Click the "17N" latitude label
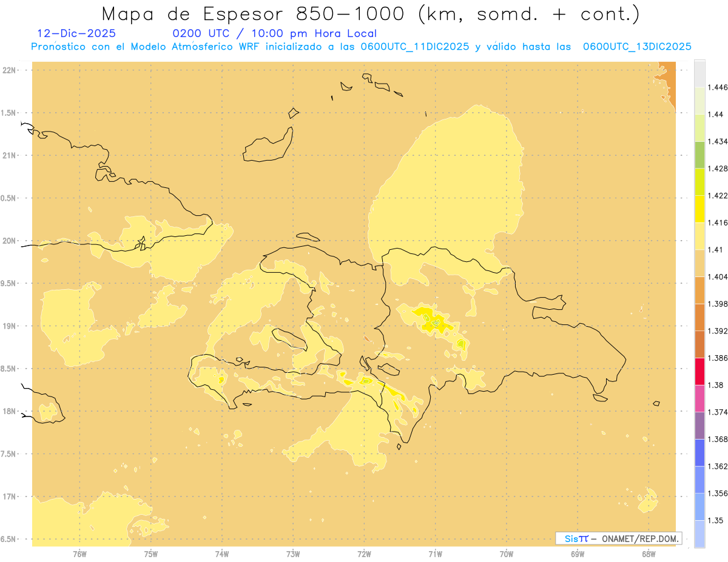The width and height of the screenshot is (728, 562). [x=10, y=497]
